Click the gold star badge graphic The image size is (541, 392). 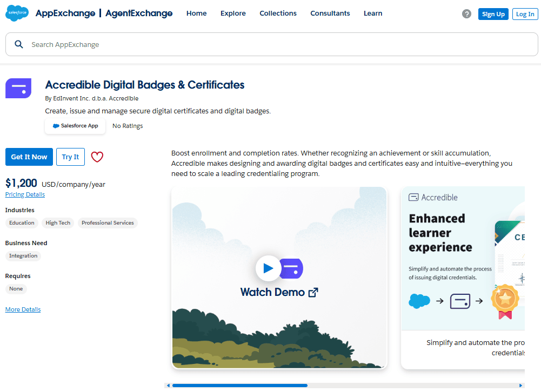tap(505, 301)
